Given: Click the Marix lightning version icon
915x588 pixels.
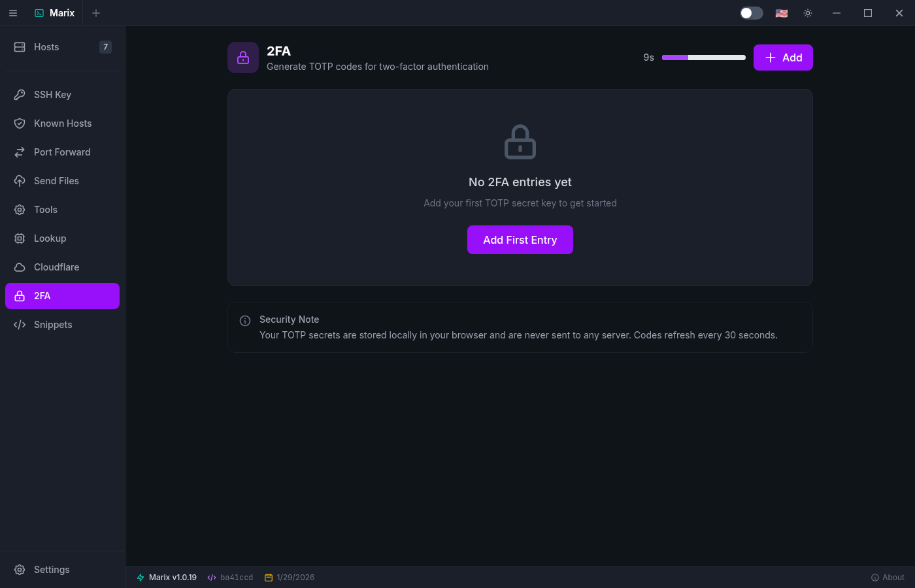Looking at the screenshot, I should [141, 578].
